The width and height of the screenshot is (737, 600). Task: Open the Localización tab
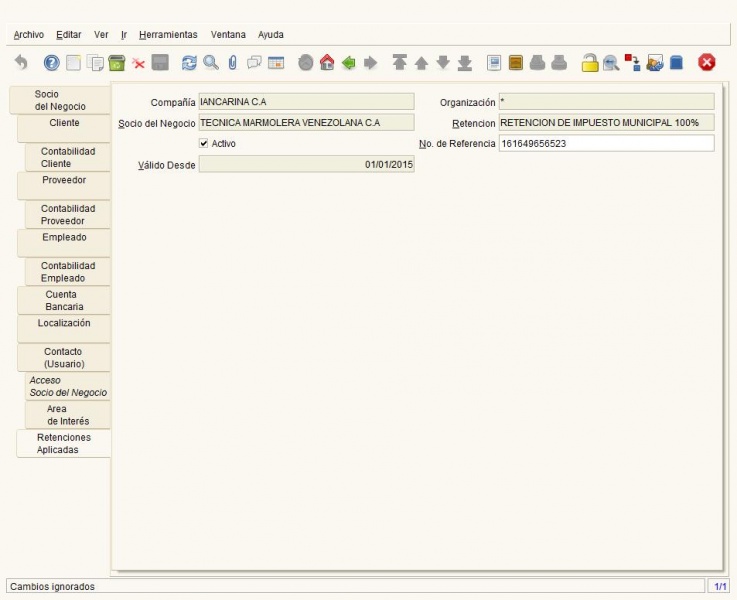[x=64, y=328]
